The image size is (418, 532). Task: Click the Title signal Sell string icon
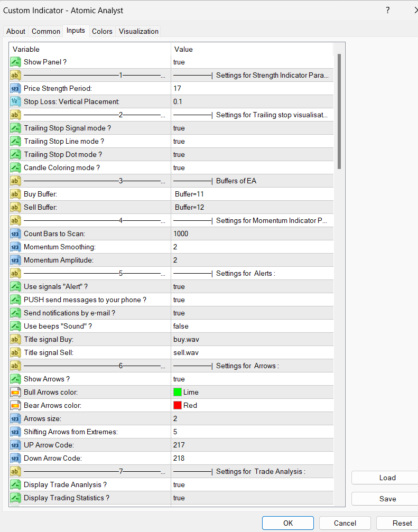(15, 352)
